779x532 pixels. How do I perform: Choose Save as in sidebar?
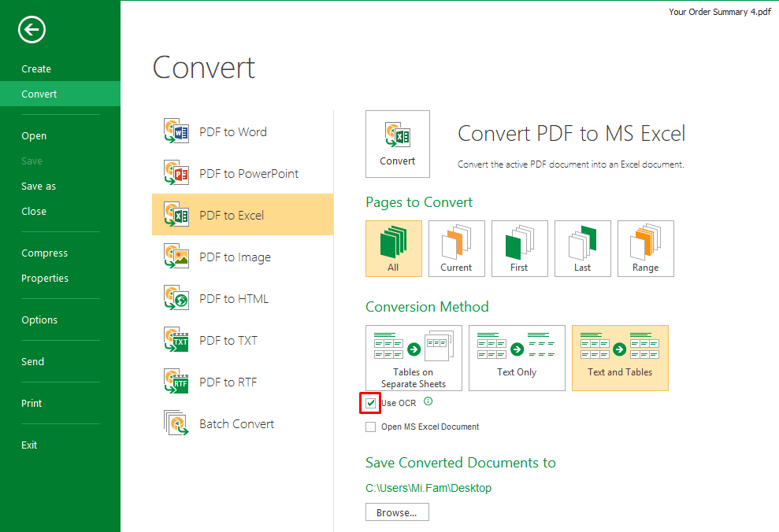pos(39,186)
